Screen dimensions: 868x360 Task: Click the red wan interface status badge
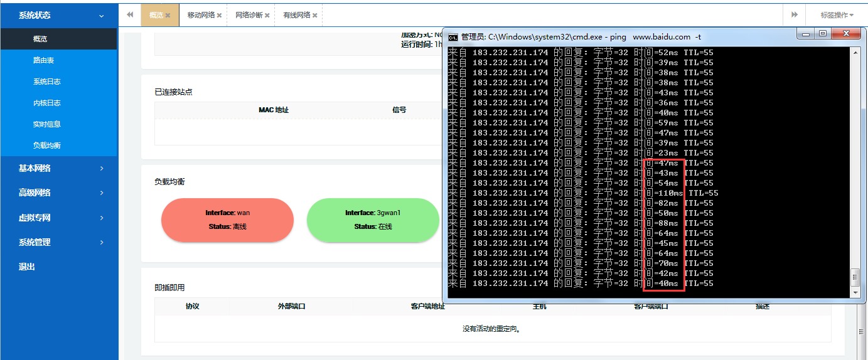[227, 220]
